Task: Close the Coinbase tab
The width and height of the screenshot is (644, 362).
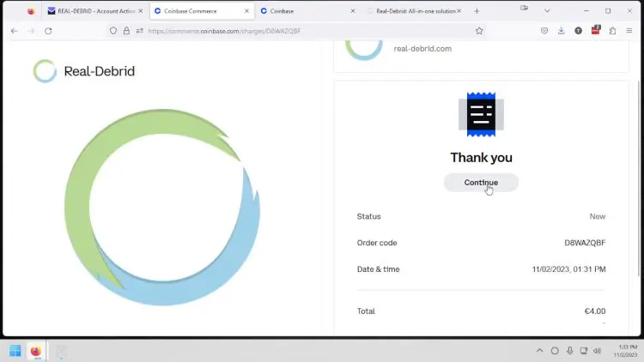Action: point(352,11)
